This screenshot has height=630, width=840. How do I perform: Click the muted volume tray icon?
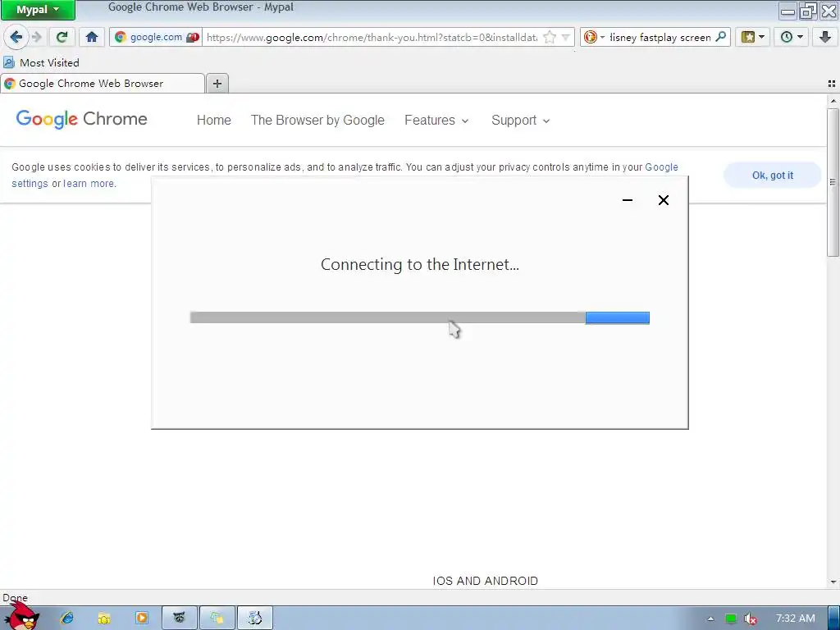point(750,619)
